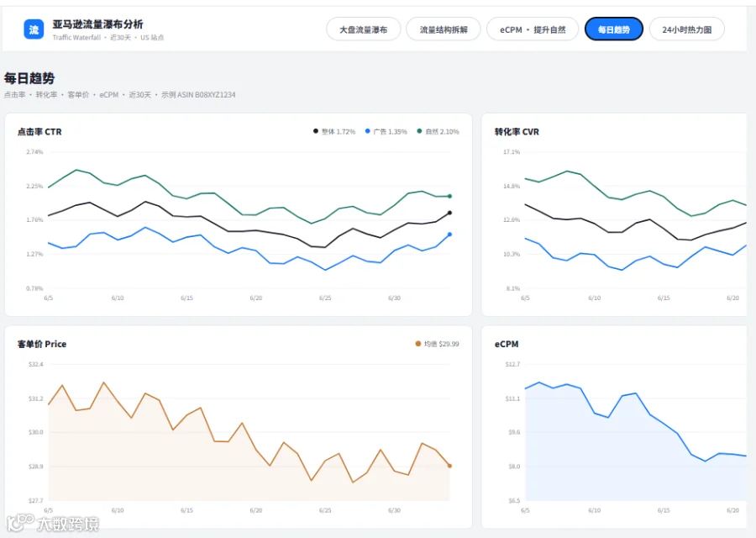
Task: Open the 24小时热力图 tab
Action: click(686, 29)
